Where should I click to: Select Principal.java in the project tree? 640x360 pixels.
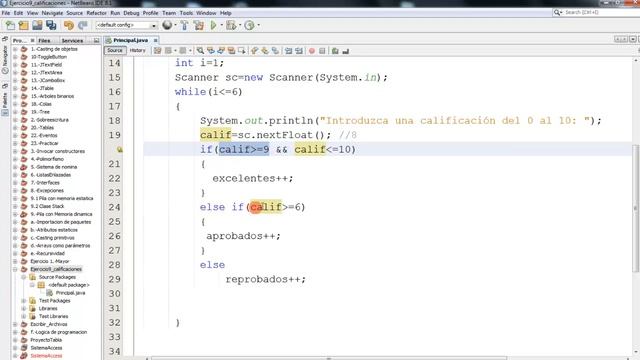[x=70, y=293]
